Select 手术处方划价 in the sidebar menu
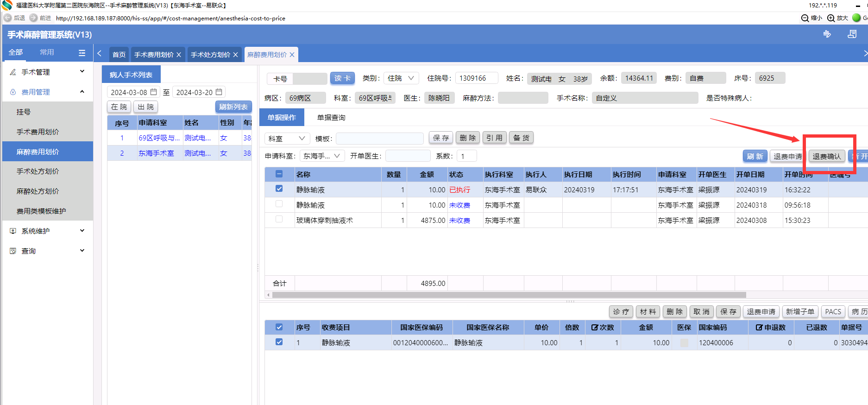This screenshot has width=868, height=405. (38, 171)
